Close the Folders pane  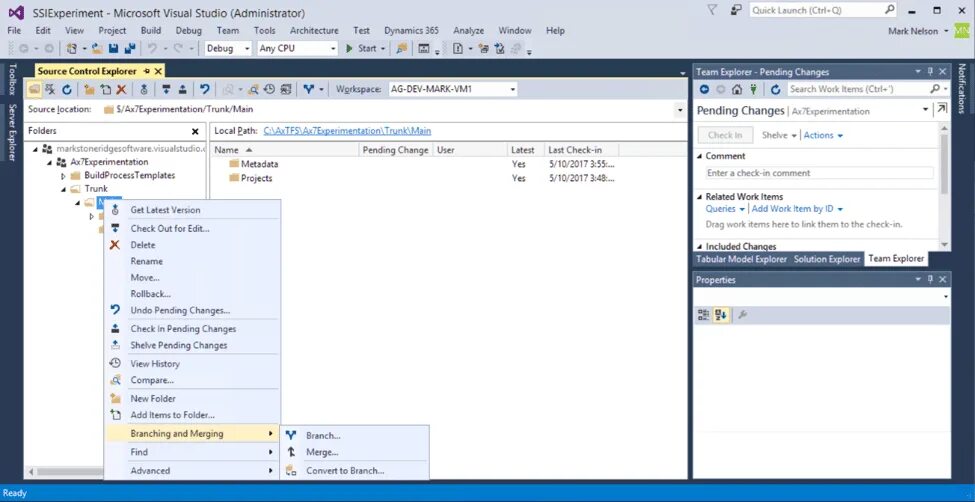tap(195, 131)
